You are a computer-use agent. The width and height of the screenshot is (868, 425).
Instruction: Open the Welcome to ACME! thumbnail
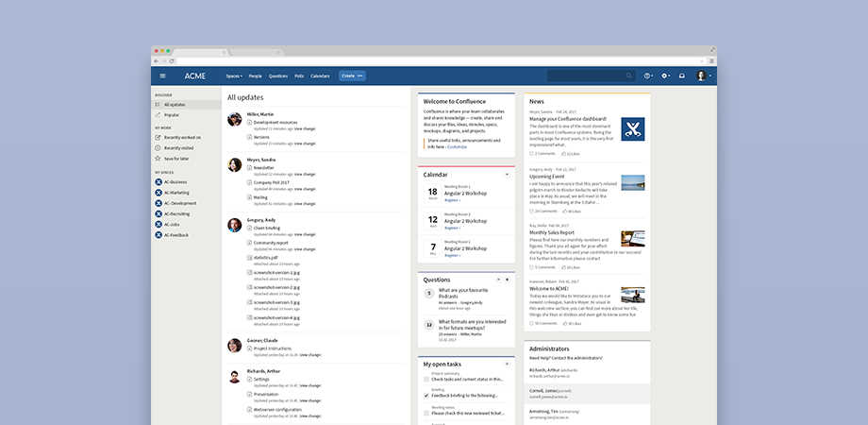coord(633,295)
